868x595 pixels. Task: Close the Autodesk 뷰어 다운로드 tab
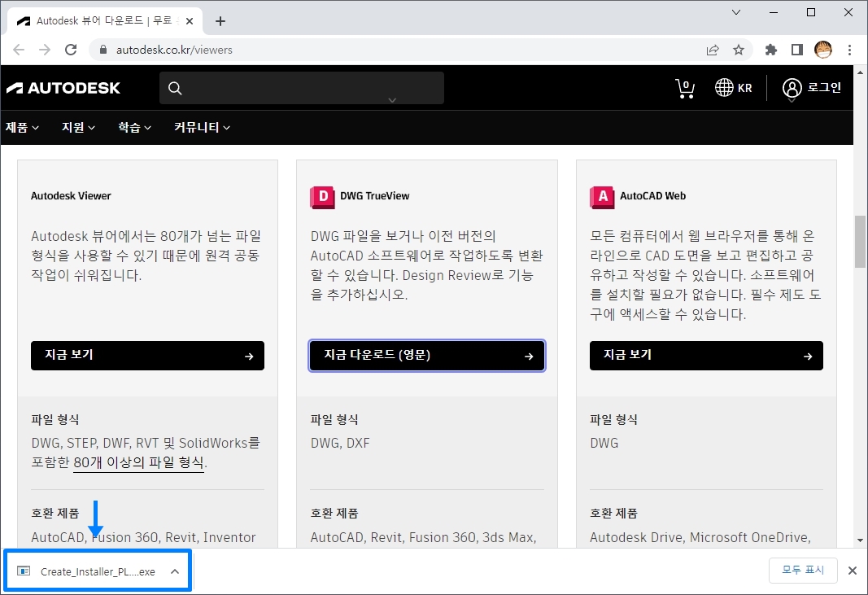tap(190, 21)
